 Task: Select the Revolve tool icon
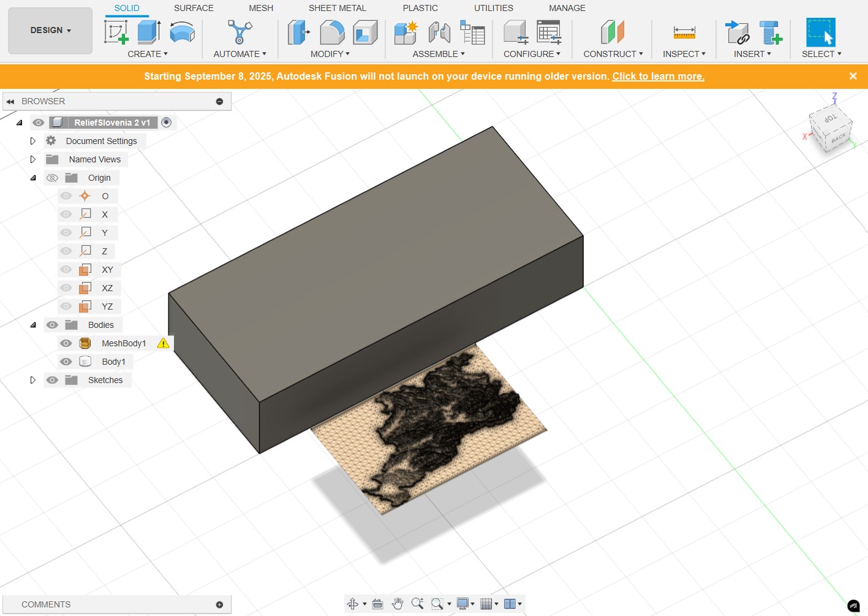[x=182, y=32]
